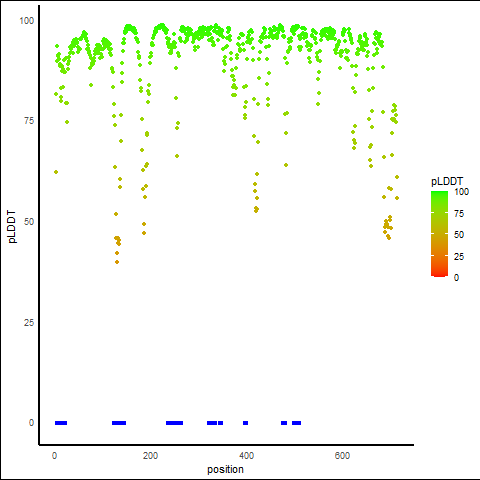Click the last blue bar near position 500

pyautogui.click(x=296, y=423)
